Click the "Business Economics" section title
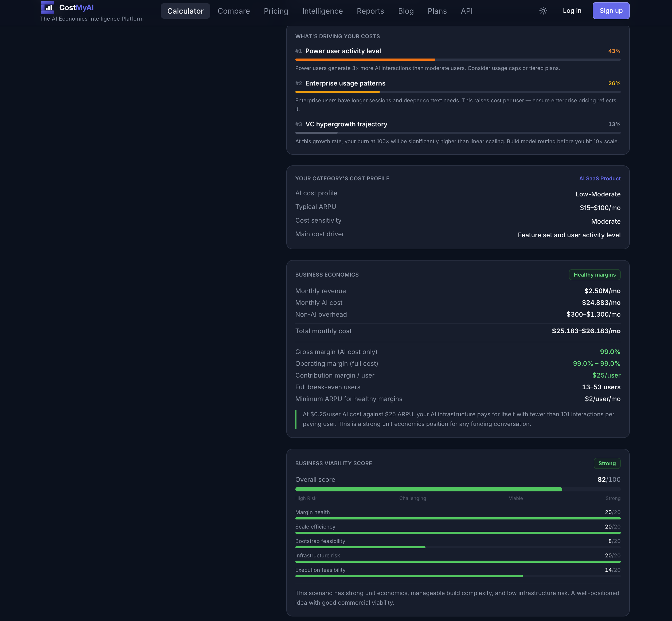The image size is (672, 621). click(327, 274)
